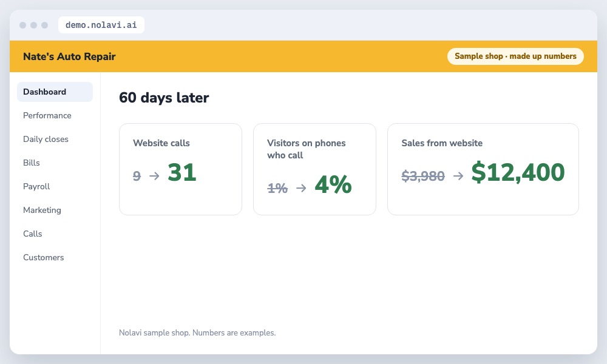This screenshot has height=364, width=607.
Task: Click the third gray window control dot
Action: (x=44, y=25)
